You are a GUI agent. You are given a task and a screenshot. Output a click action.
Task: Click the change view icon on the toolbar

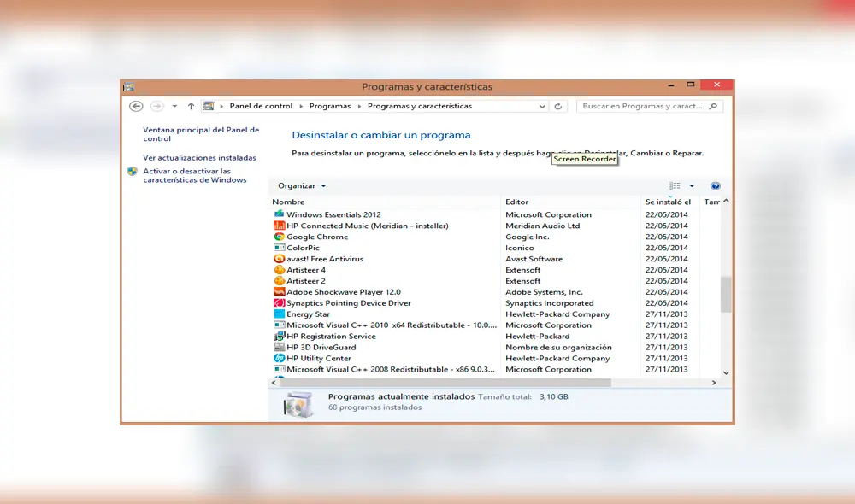[675, 185]
